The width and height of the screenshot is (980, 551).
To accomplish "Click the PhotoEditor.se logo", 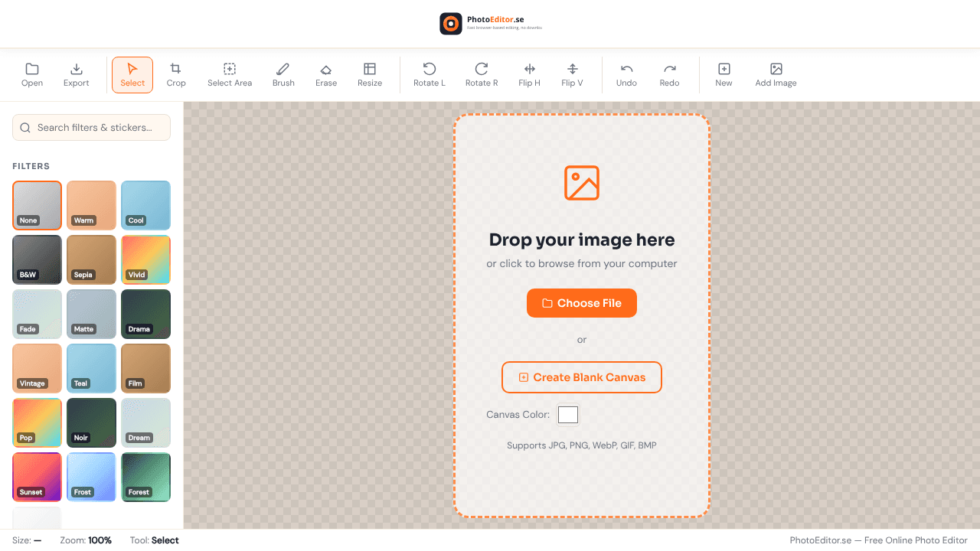I will 491,24.
